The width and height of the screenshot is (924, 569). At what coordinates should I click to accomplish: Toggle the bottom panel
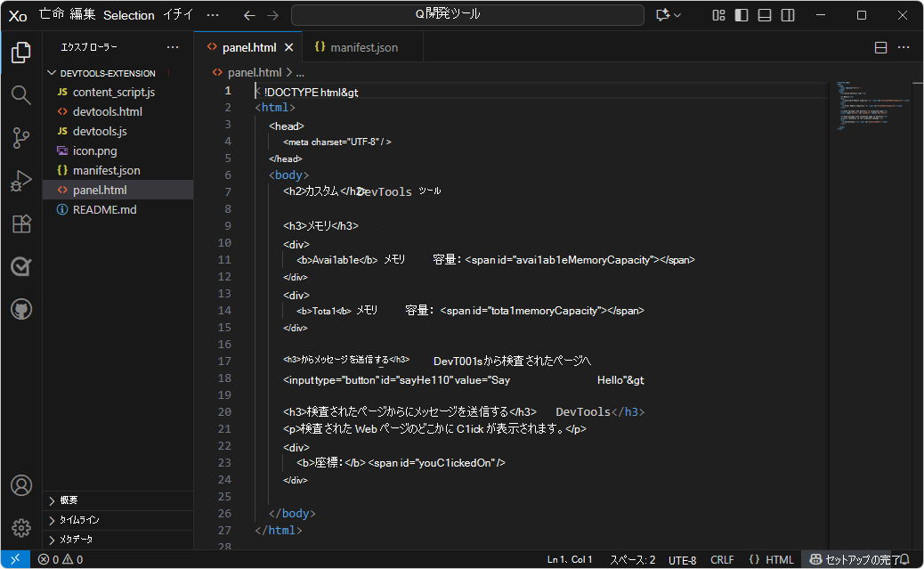(x=765, y=15)
